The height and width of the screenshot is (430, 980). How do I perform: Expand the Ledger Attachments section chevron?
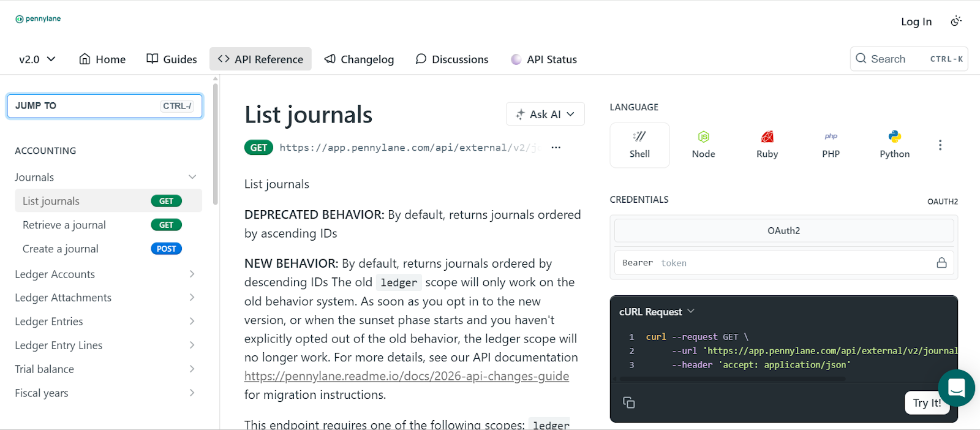click(x=192, y=298)
